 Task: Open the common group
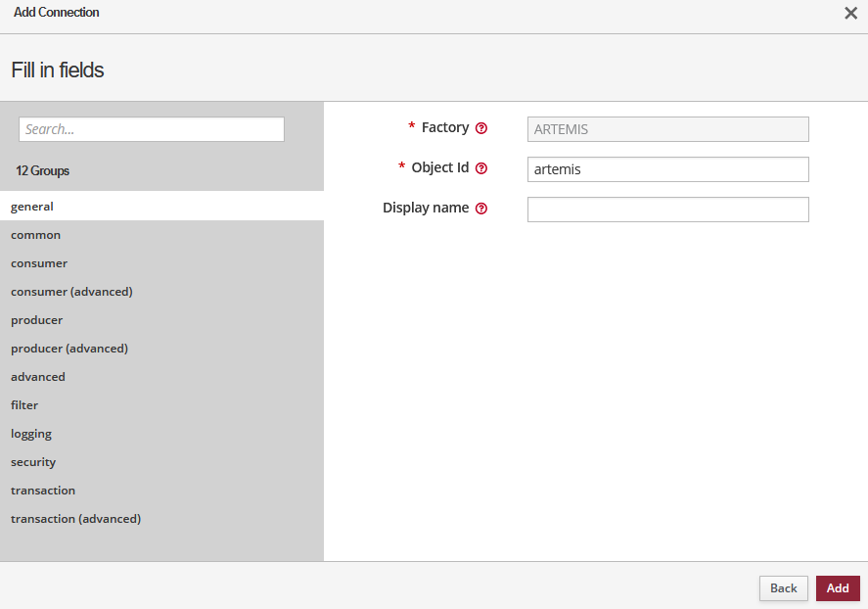36,235
